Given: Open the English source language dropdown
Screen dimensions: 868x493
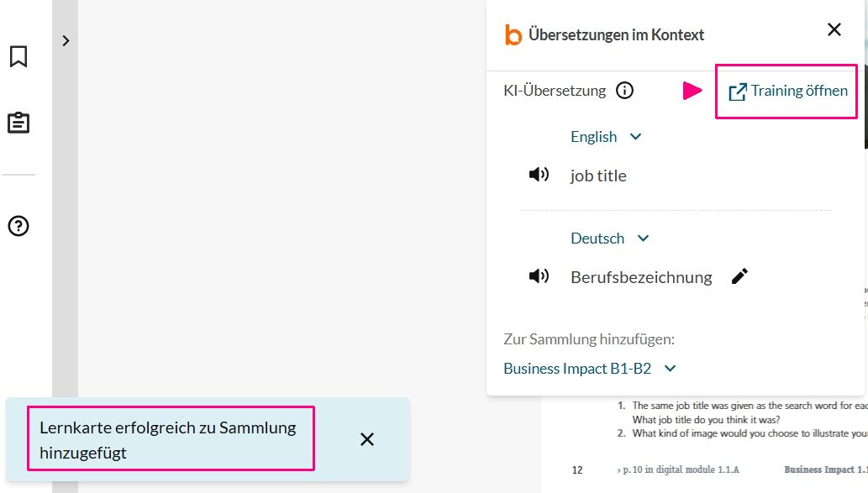Looking at the screenshot, I should click(x=605, y=137).
